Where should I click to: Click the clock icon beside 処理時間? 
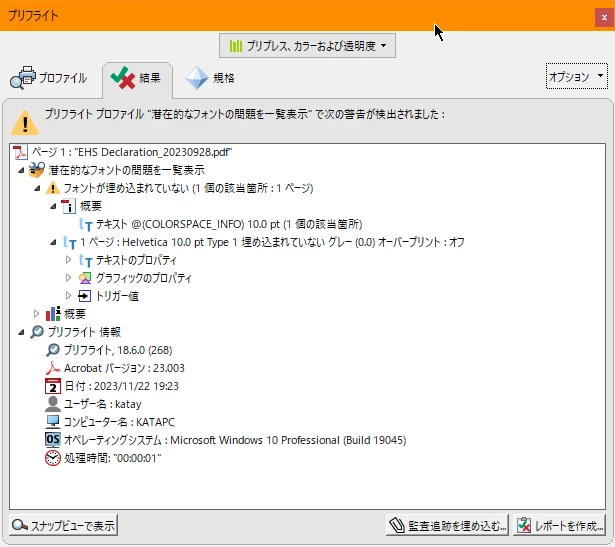click(x=53, y=458)
